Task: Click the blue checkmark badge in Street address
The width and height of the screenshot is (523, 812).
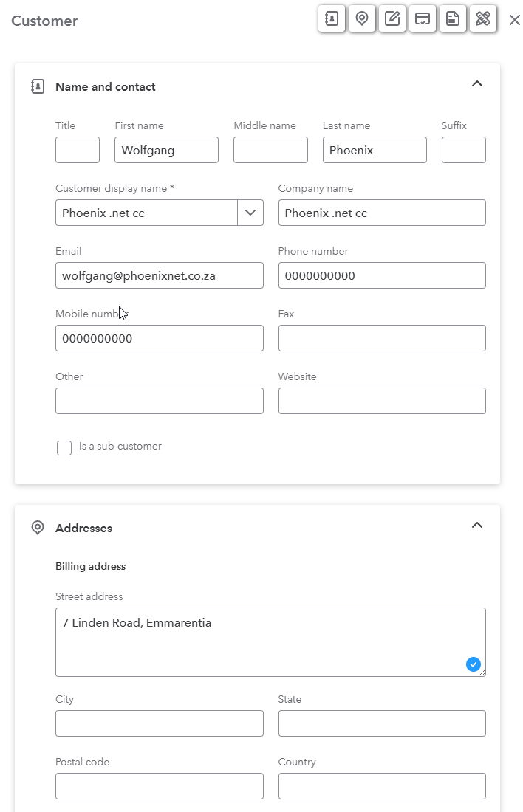Action: (474, 664)
